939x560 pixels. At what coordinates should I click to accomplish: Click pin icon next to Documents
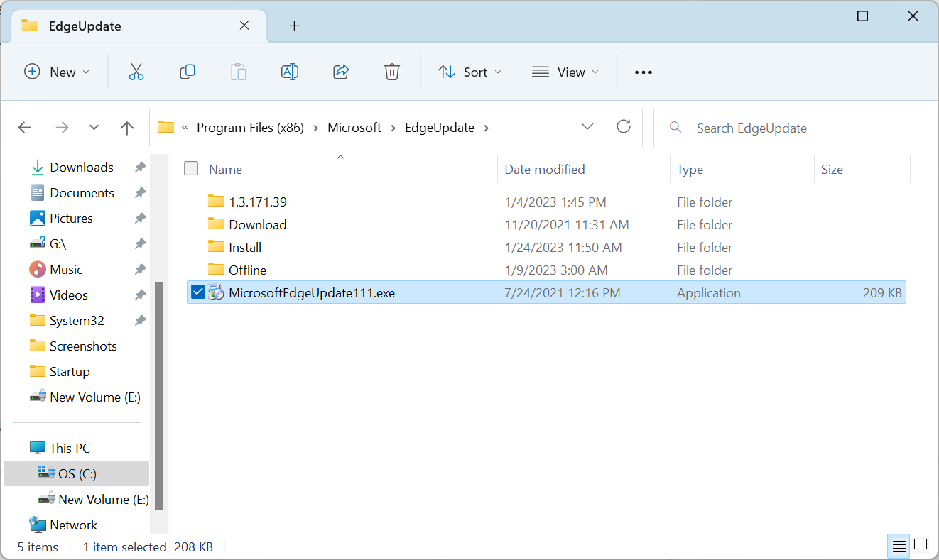coord(140,193)
